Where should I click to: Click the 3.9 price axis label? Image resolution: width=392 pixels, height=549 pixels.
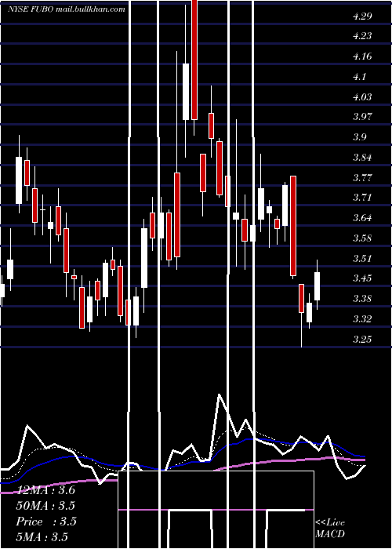(359, 137)
